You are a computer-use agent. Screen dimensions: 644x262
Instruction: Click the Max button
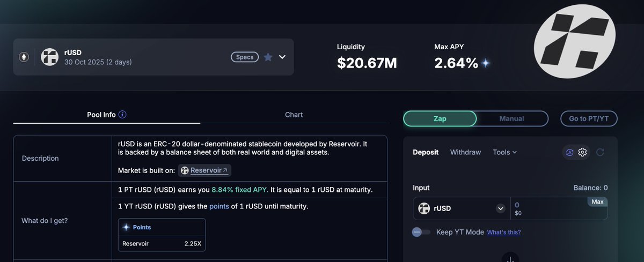point(598,201)
